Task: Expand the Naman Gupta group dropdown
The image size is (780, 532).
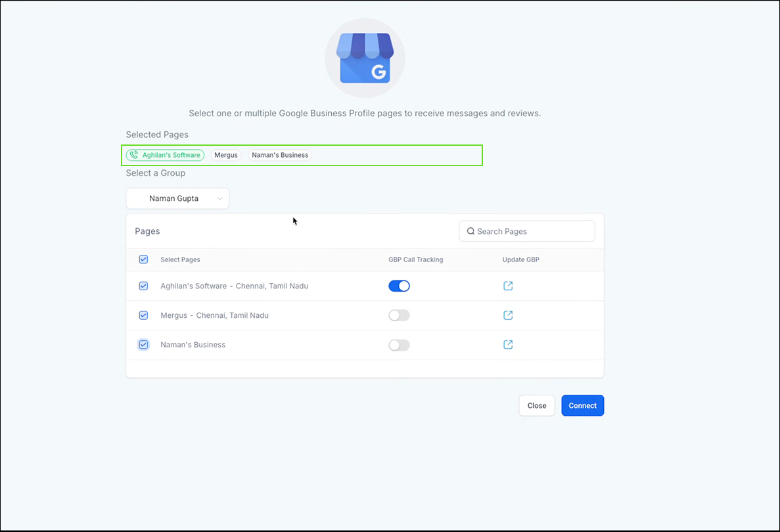Action: coord(177,198)
